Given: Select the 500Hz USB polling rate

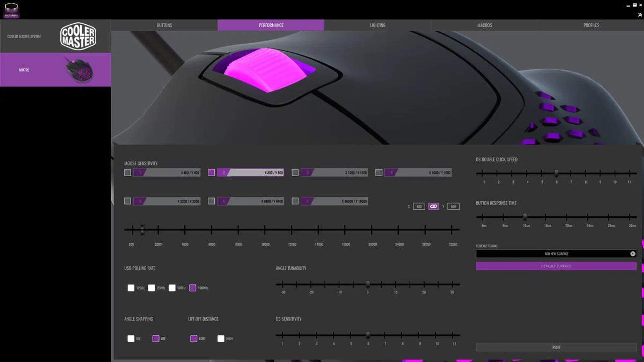Looking at the screenshot, I should (x=172, y=288).
